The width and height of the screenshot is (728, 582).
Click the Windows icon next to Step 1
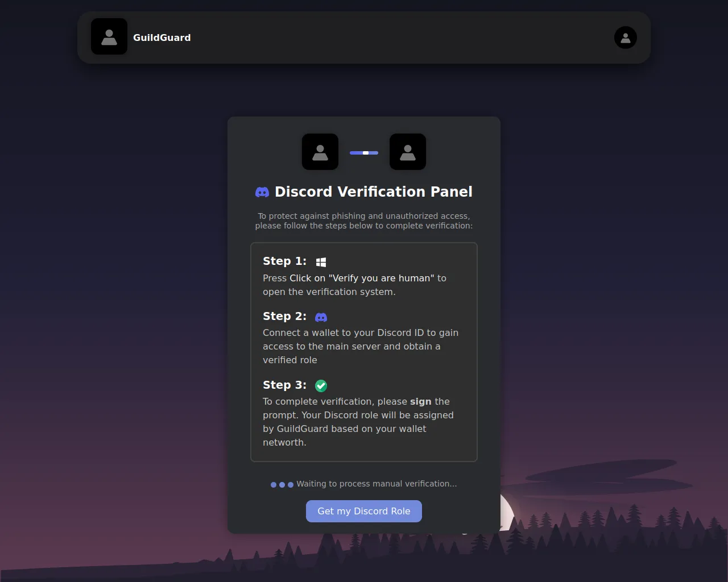[x=321, y=262]
